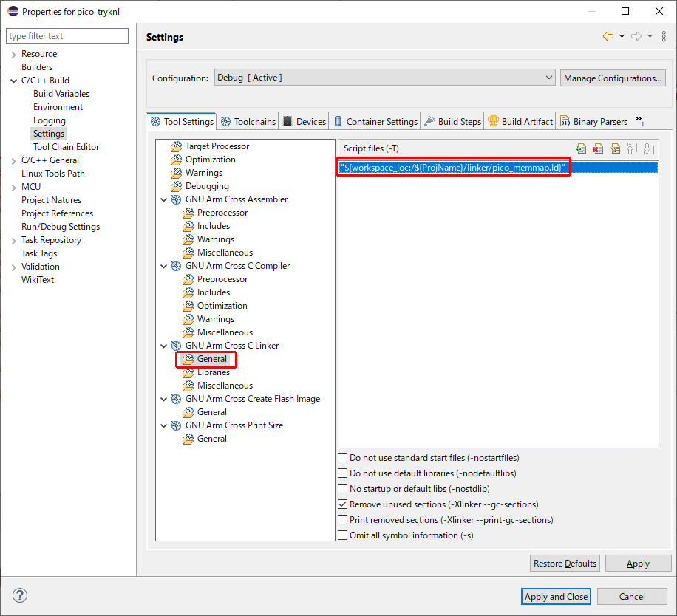This screenshot has height=616, width=677.
Task: Collapse the GNU Arm Cross C Compiler node
Action: click(164, 266)
